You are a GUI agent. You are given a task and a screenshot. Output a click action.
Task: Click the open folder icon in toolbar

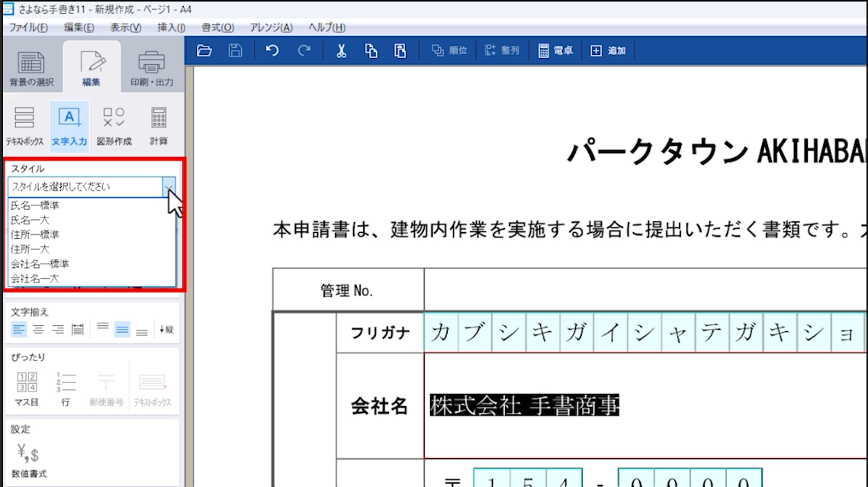(x=204, y=51)
